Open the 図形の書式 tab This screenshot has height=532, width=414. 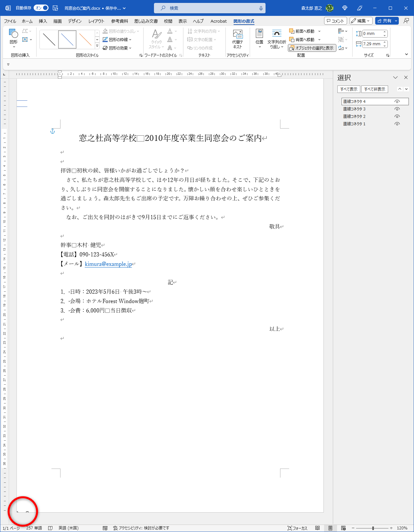coord(244,21)
